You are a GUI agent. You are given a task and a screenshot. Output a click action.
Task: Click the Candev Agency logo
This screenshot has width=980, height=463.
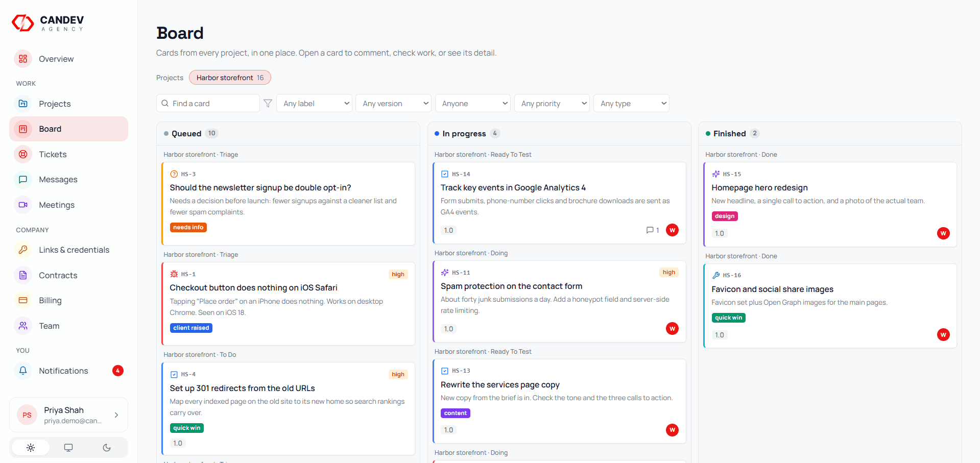(48, 23)
